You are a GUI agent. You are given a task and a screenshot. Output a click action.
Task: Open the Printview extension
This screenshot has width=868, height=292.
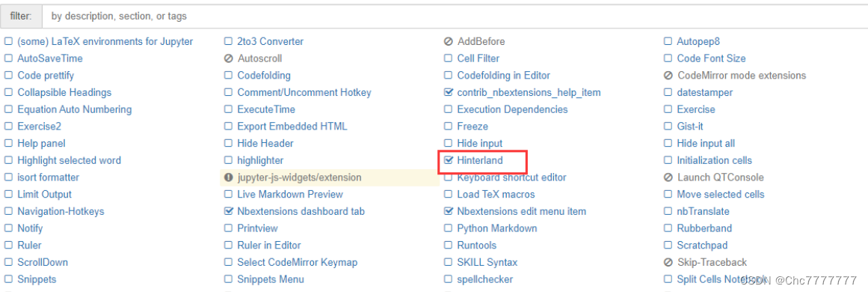(257, 228)
